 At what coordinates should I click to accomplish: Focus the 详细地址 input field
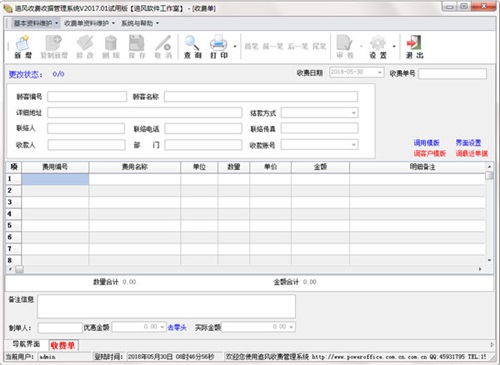[x=144, y=113]
